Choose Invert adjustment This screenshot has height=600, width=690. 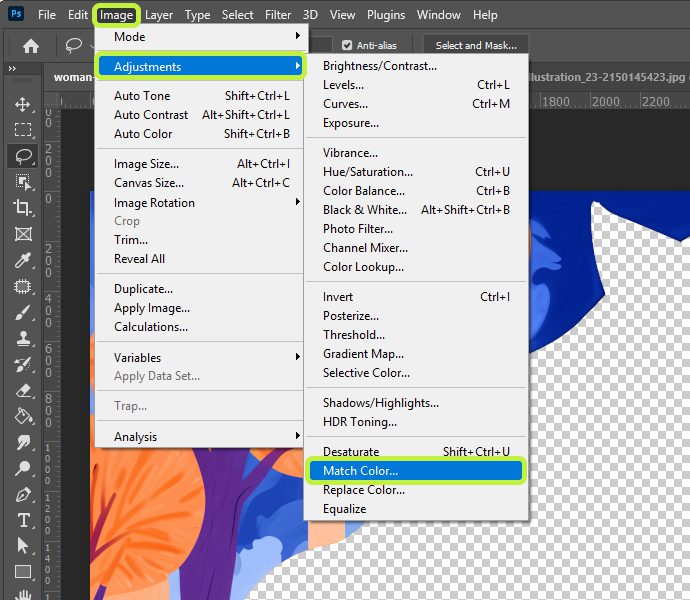(x=416, y=297)
